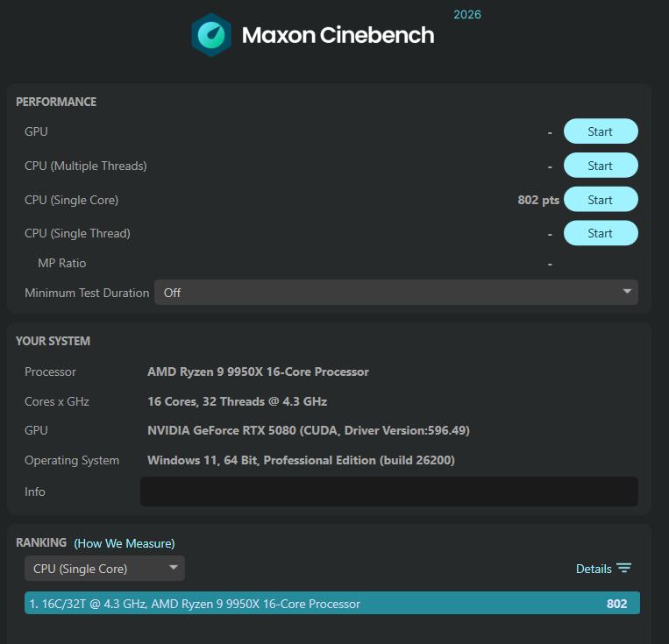Open the Minimum Test Duration dropdown
Screen dimensions: 669x644
pyautogui.click(x=396, y=293)
